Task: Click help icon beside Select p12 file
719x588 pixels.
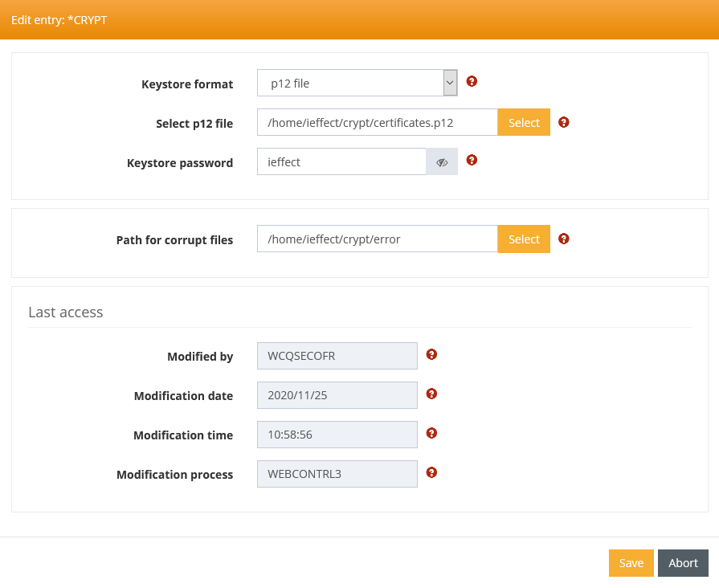Action: click(x=564, y=122)
